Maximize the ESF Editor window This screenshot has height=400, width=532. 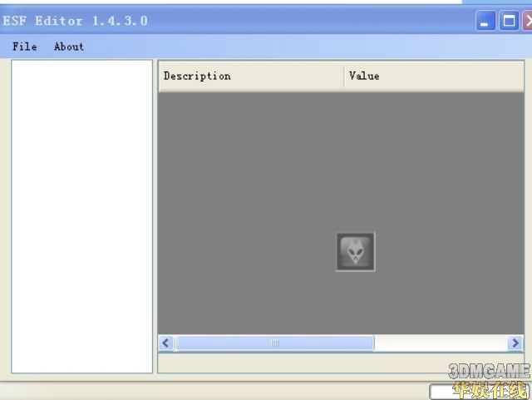tap(509, 22)
